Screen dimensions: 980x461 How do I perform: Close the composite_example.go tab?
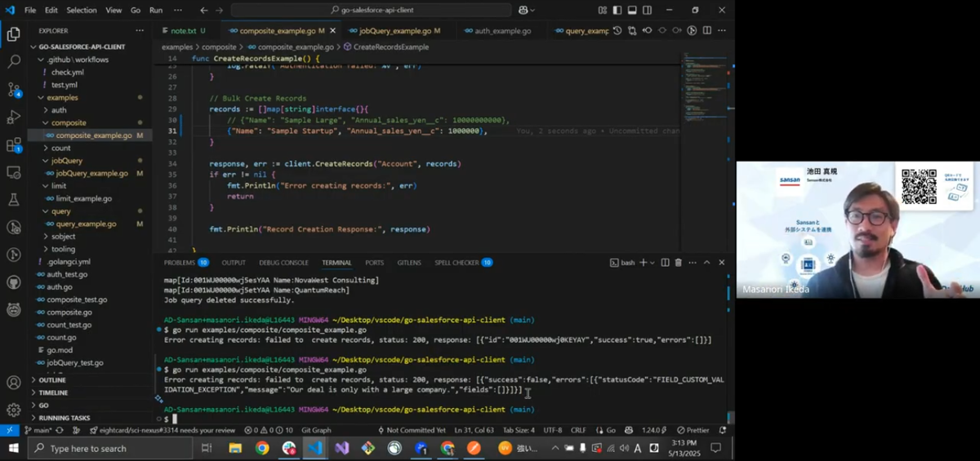point(332,31)
